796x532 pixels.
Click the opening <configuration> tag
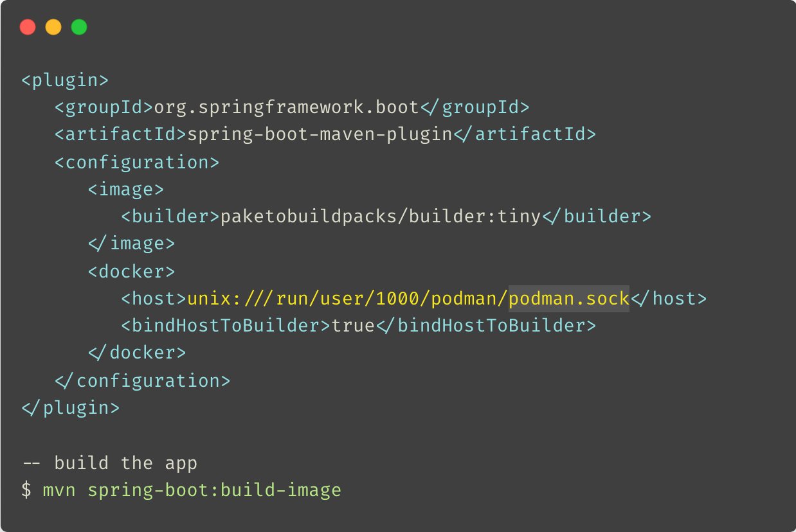click(138, 162)
